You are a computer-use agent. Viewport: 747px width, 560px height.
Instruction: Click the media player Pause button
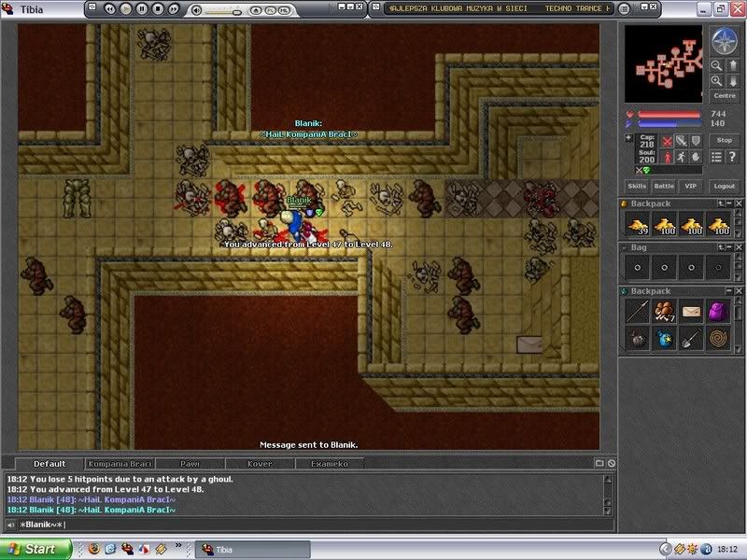(142, 8)
